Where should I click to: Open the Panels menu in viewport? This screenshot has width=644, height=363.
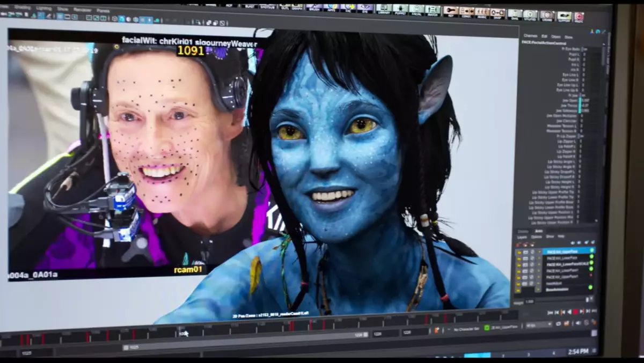coord(103,10)
